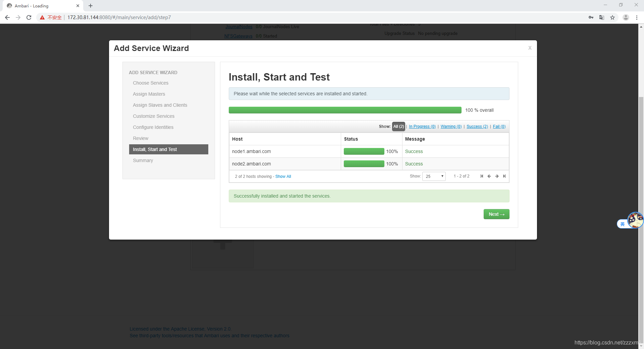Viewport: 644px width, 349px height.
Task: Select Review wizard step
Action: coord(141,138)
